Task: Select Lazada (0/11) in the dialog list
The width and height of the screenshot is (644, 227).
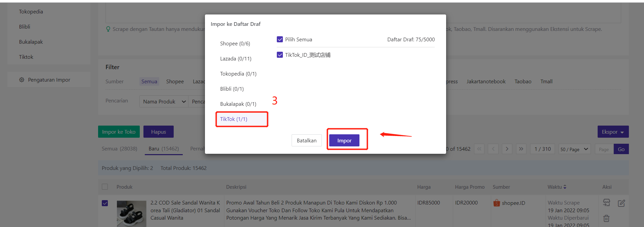Action: 236,59
